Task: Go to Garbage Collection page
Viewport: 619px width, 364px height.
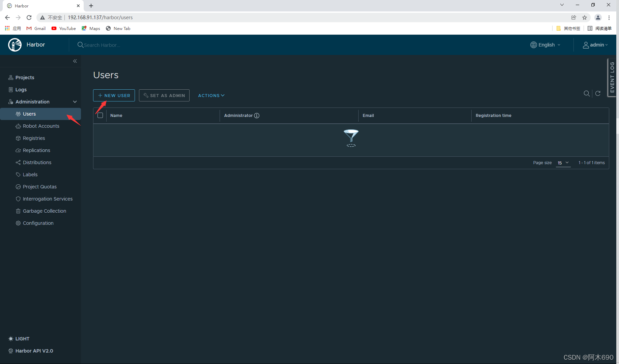Action: (x=44, y=211)
